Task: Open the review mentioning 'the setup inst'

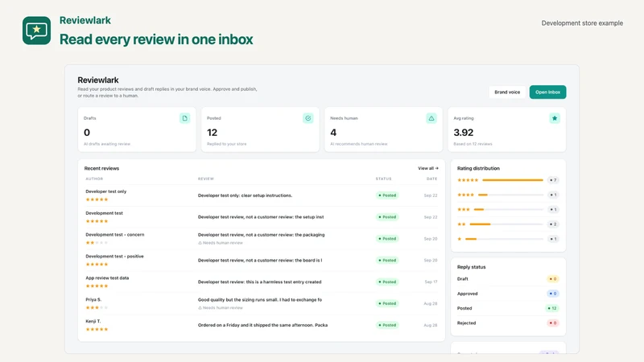Action: point(261,216)
